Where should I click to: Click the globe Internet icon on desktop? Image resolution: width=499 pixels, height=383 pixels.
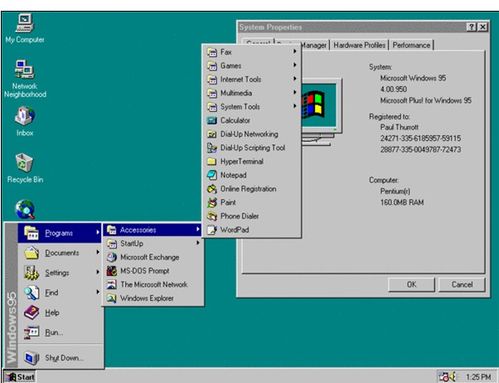[x=25, y=209]
